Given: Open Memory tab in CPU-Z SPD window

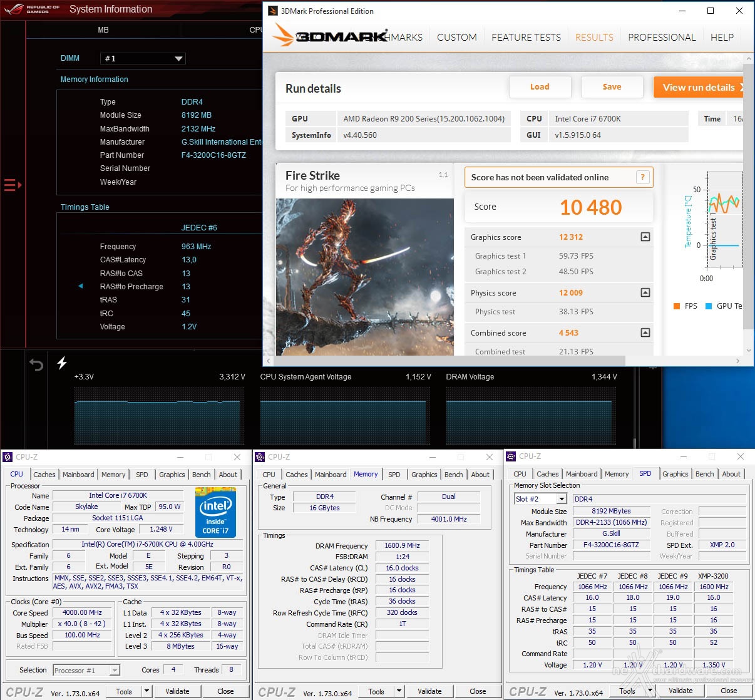Looking at the screenshot, I should point(617,474).
